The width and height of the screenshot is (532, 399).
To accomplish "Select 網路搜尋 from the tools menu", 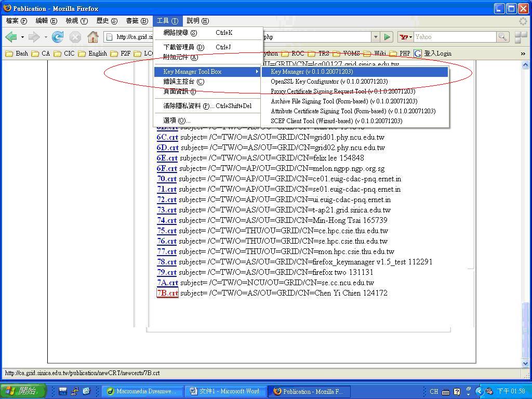I will click(208, 33).
